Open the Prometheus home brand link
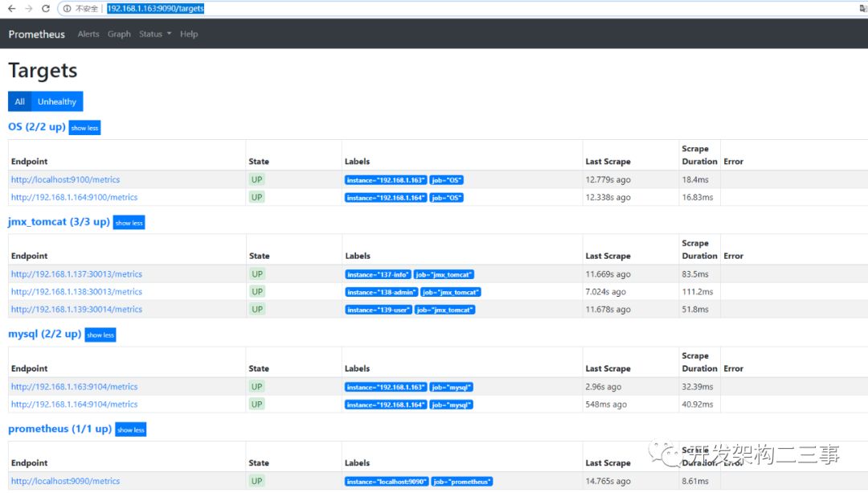 tap(36, 34)
